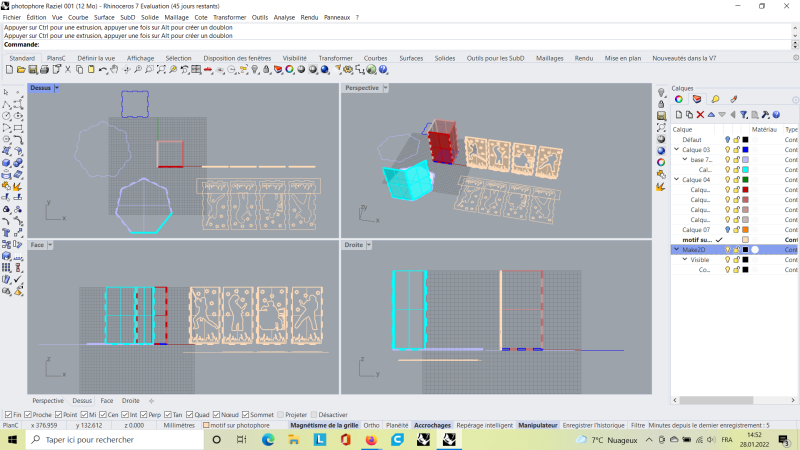Switch to the Surfaces toolbar tab

(411, 58)
